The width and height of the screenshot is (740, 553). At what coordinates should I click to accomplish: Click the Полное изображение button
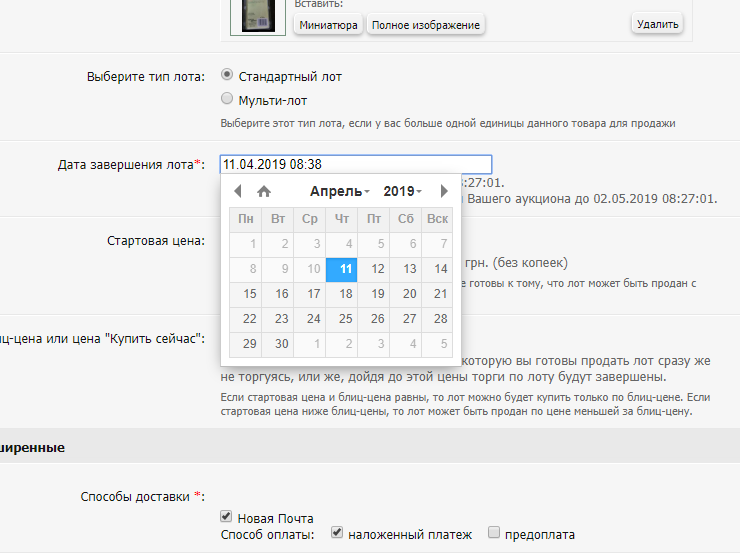point(425,25)
